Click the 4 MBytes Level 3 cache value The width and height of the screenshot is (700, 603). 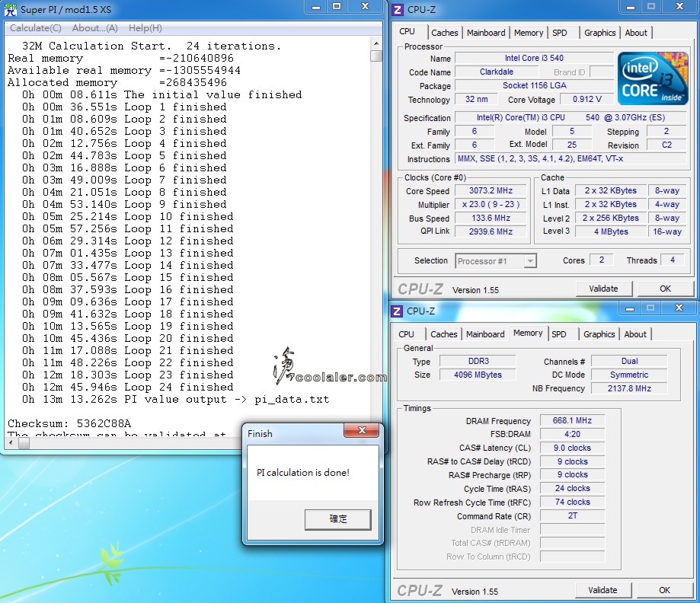pyautogui.click(x=611, y=231)
